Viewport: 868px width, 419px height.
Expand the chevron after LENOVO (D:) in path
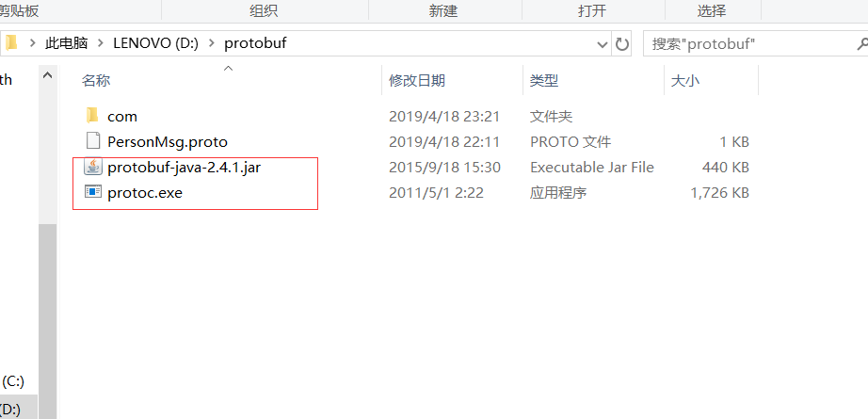(211, 43)
